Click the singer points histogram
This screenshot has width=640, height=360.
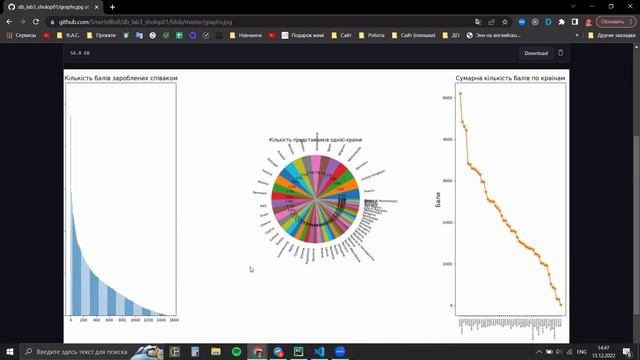[x=121, y=199]
